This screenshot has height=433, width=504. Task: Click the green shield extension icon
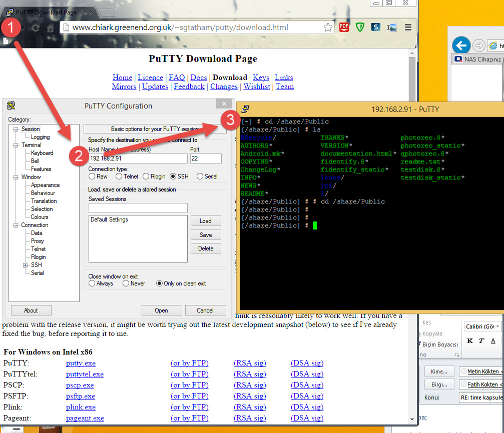(360, 27)
